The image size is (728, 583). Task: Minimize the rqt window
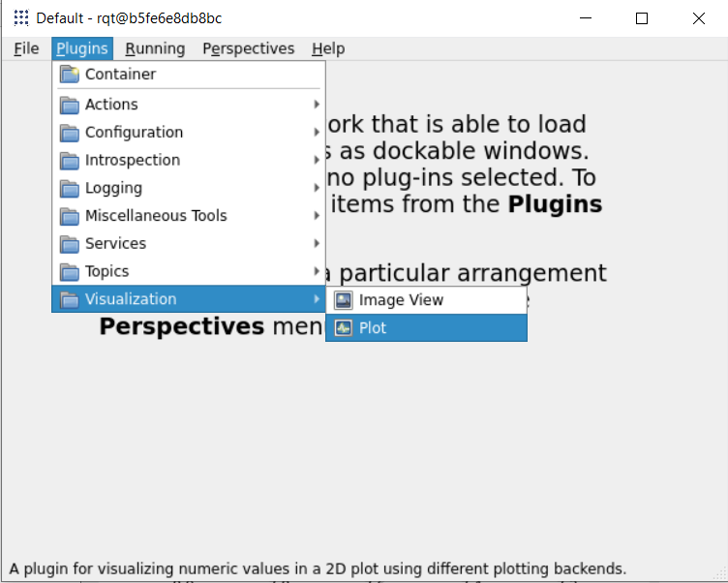[586, 18]
